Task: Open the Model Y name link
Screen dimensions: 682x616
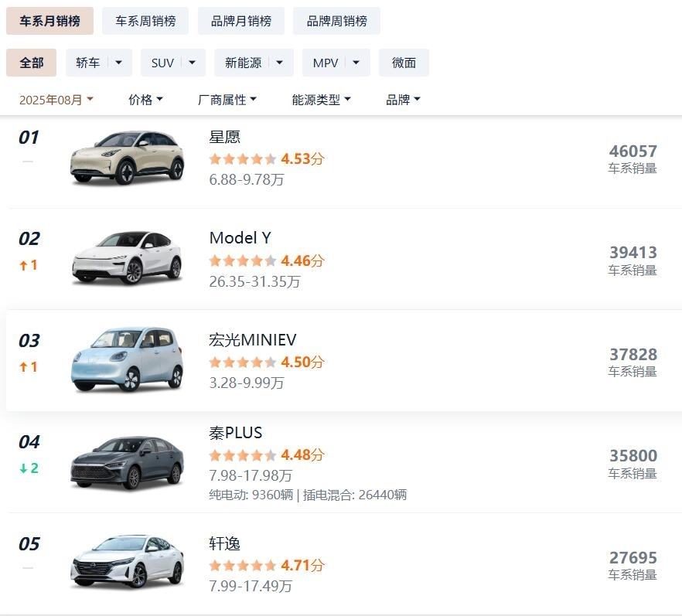Action: (240, 238)
